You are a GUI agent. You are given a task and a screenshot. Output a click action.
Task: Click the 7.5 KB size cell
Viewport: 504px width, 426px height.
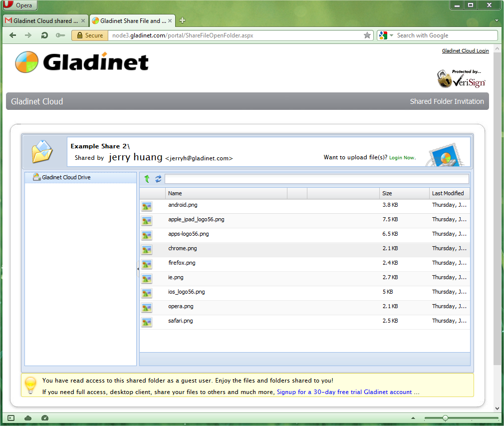[390, 219]
